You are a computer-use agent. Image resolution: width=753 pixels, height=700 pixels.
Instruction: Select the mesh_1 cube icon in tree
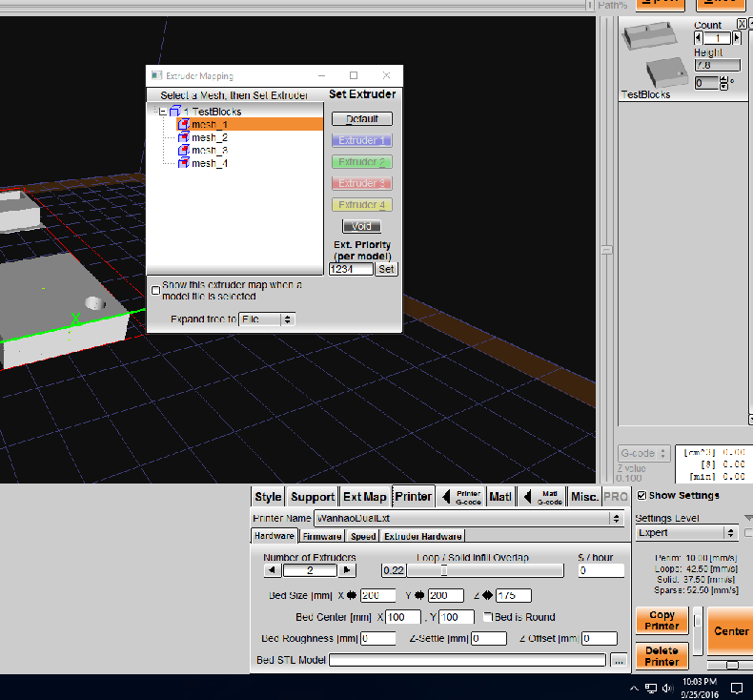(183, 124)
